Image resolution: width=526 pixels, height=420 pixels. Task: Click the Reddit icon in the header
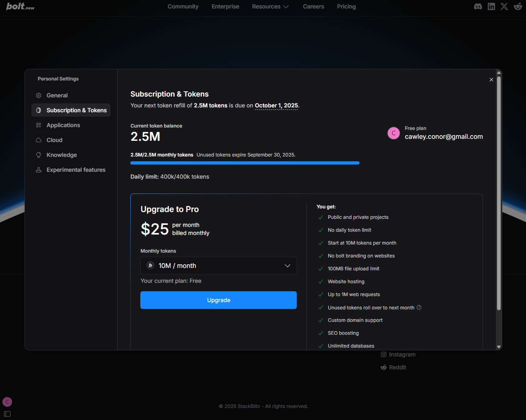point(518,6)
